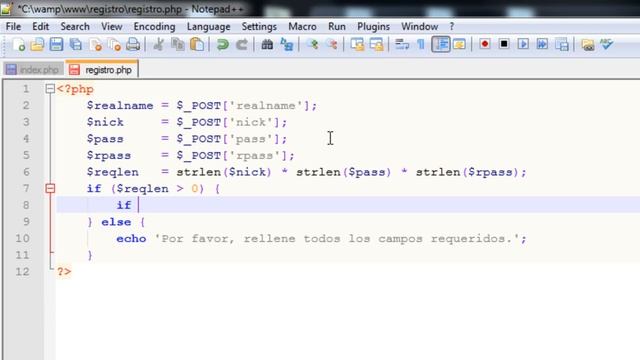
Task: Show all characters pilcrow icon
Action: tap(421, 44)
